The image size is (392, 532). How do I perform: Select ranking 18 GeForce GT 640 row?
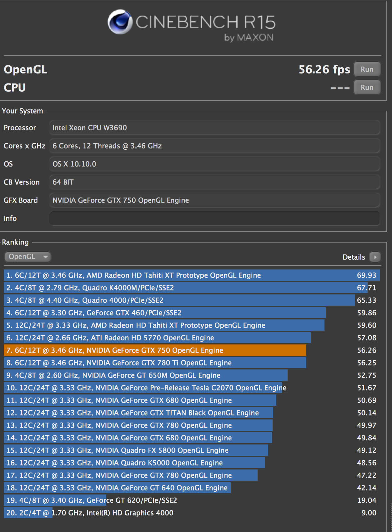coord(192,488)
